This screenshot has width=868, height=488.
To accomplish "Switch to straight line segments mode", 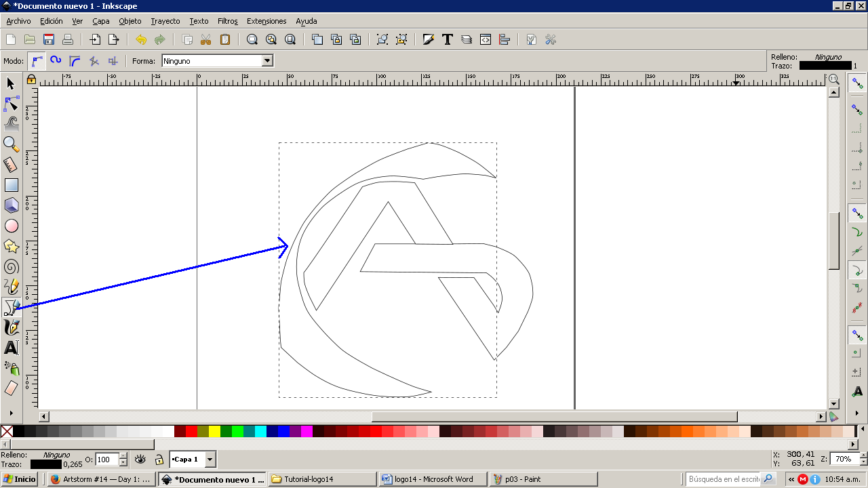I will click(x=94, y=61).
